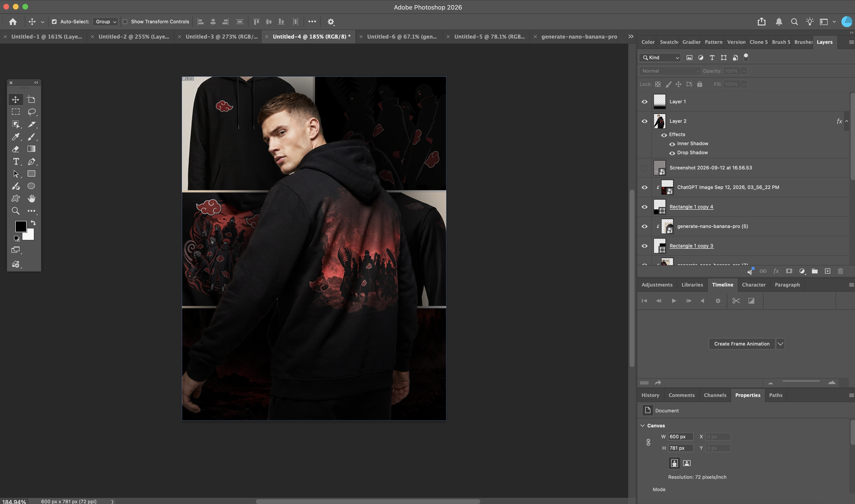Select the Artboard tool
The image size is (855, 504).
coord(32,99)
